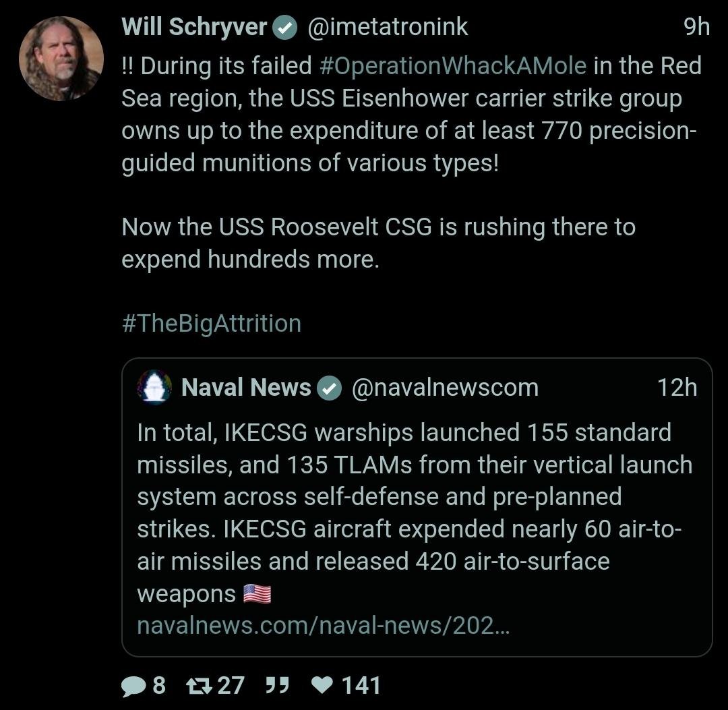This screenshot has width=728, height=710.
Task: Click the reply speech bubble icon
Action: pos(133,686)
